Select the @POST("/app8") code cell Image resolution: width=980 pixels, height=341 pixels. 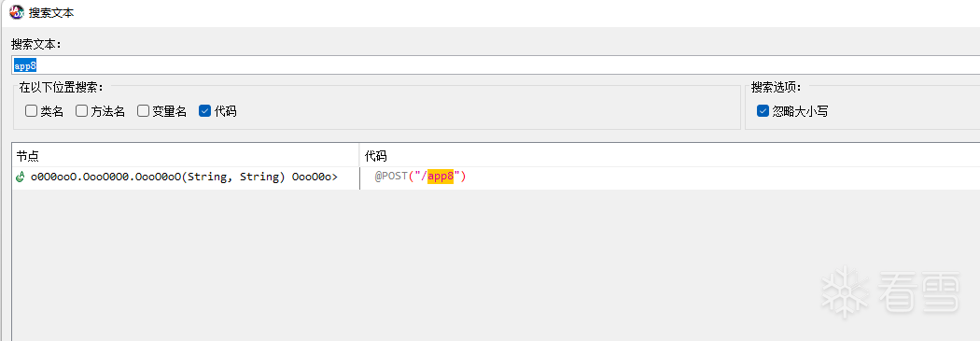pos(421,178)
